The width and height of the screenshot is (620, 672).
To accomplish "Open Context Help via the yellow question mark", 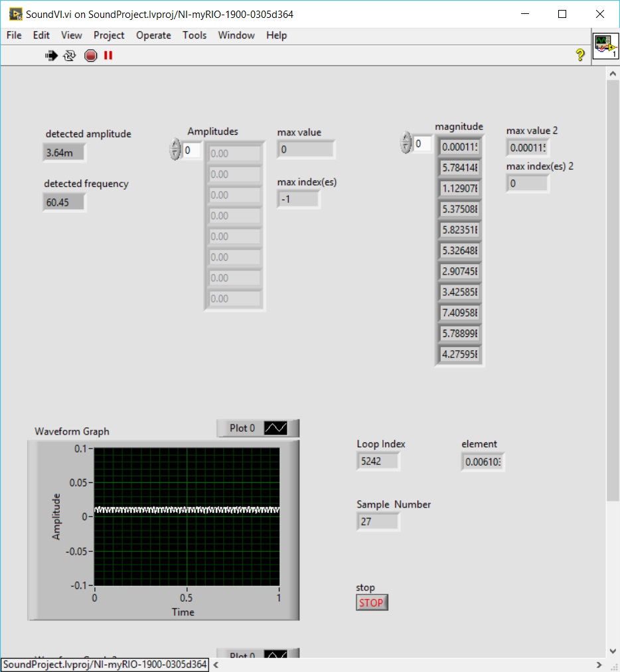I will click(580, 55).
